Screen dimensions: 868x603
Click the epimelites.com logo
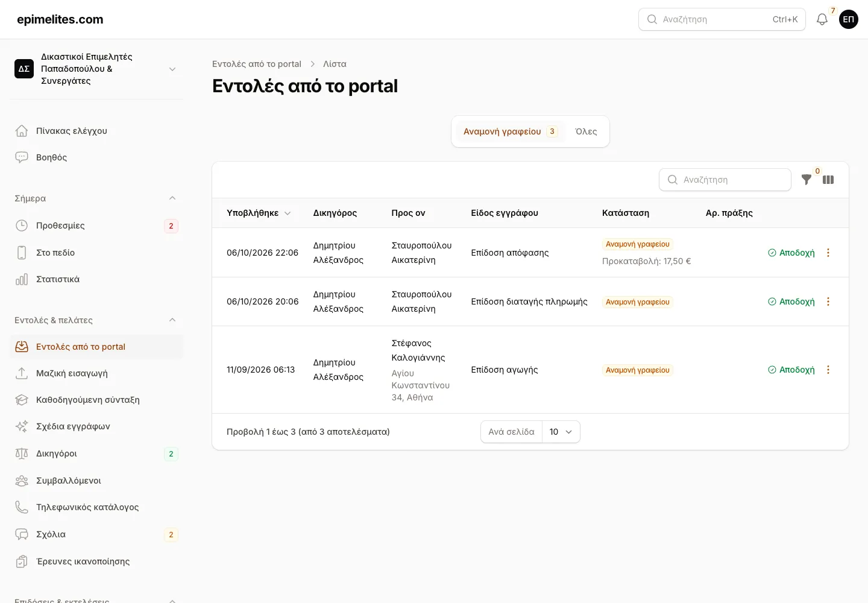(x=60, y=19)
